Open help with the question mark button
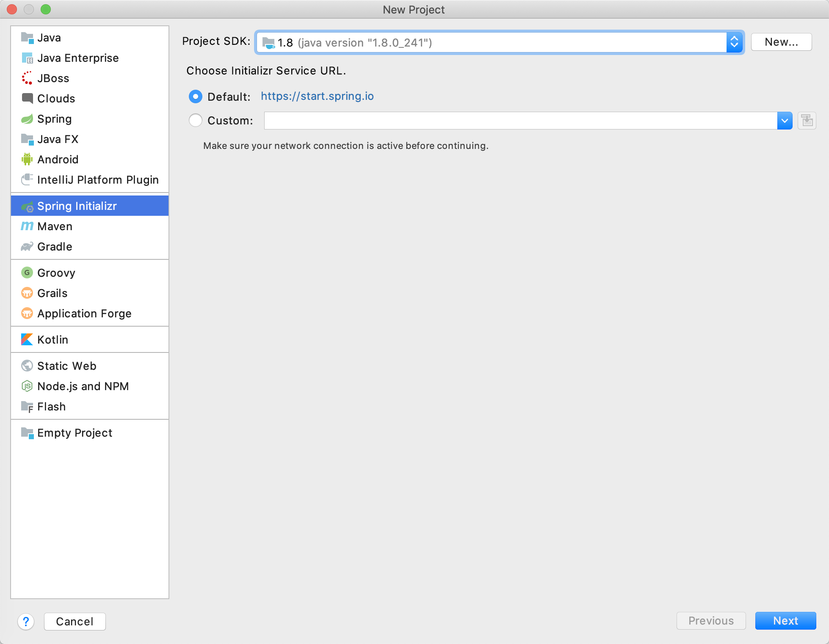Viewport: 829px width, 644px height. (x=26, y=621)
